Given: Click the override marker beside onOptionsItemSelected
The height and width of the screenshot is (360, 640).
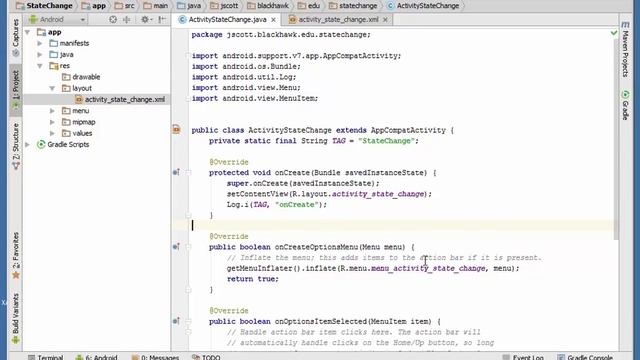Looking at the screenshot, I should (176, 321).
